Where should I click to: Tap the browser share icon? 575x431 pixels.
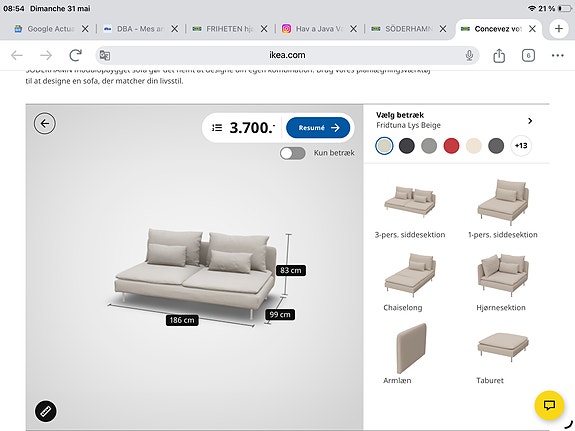[499, 56]
